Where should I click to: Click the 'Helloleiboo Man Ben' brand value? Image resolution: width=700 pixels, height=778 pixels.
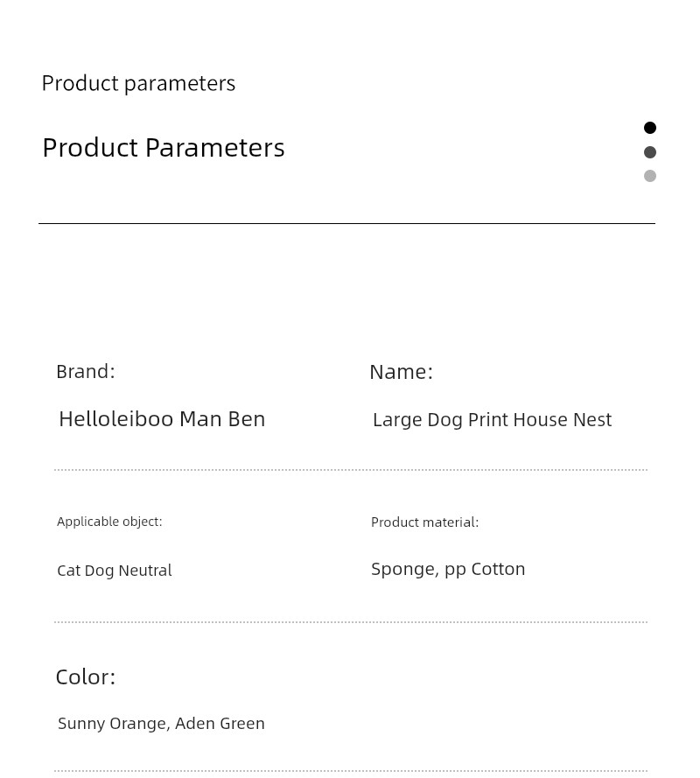pyautogui.click(x=162, y=419)
